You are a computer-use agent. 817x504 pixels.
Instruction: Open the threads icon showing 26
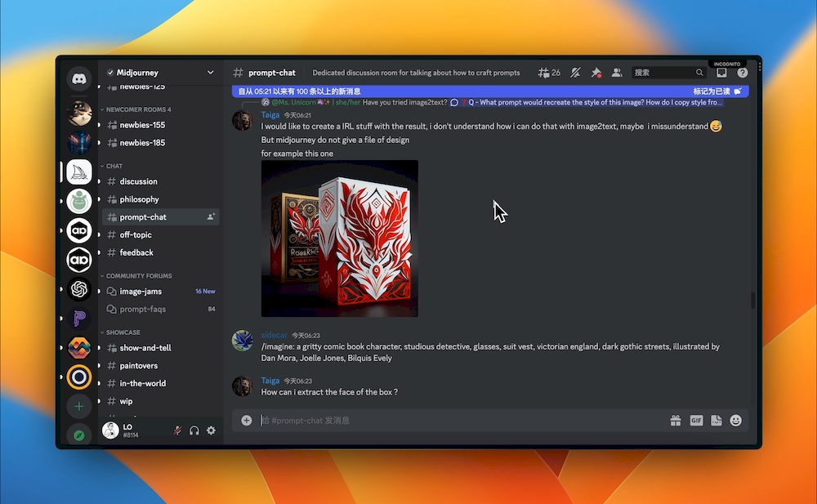[549, 73]
